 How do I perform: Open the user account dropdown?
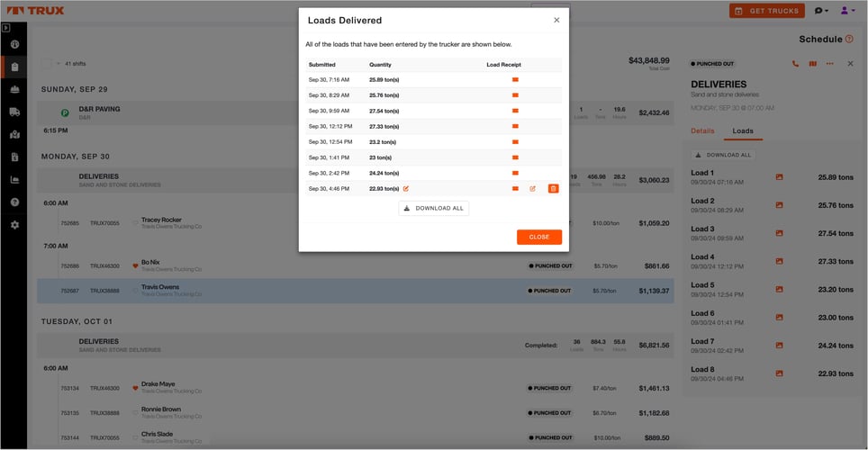(847, 11)
